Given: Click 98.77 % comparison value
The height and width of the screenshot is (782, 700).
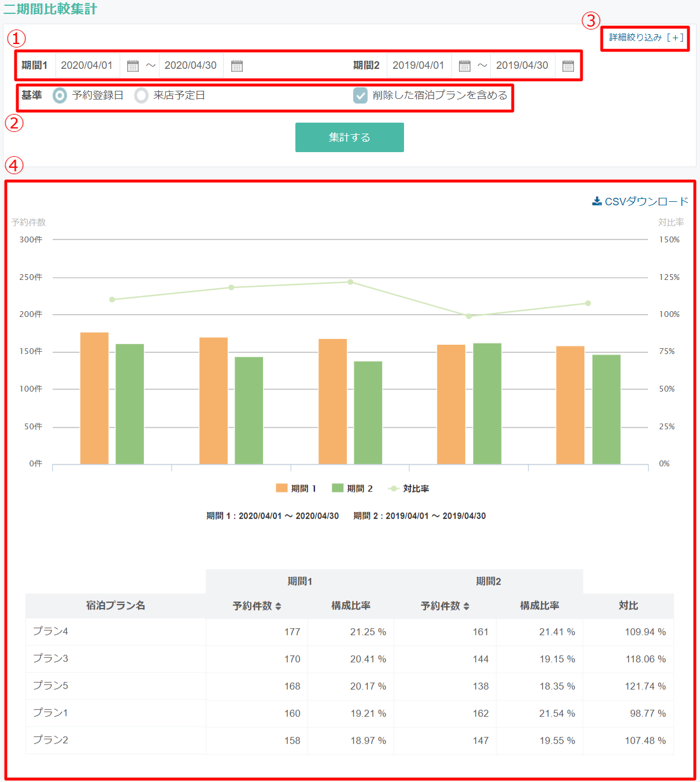Looking at the screenshot, I should [x=648, y=714].
